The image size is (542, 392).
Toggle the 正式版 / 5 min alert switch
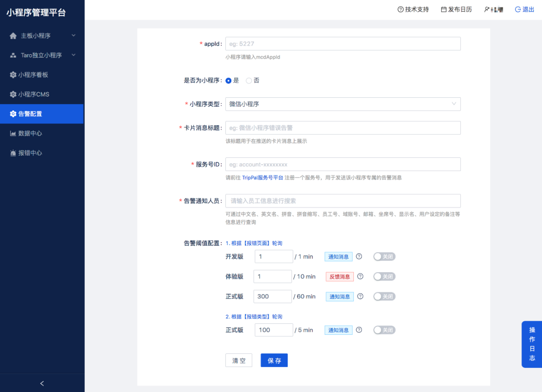point(384,330)
